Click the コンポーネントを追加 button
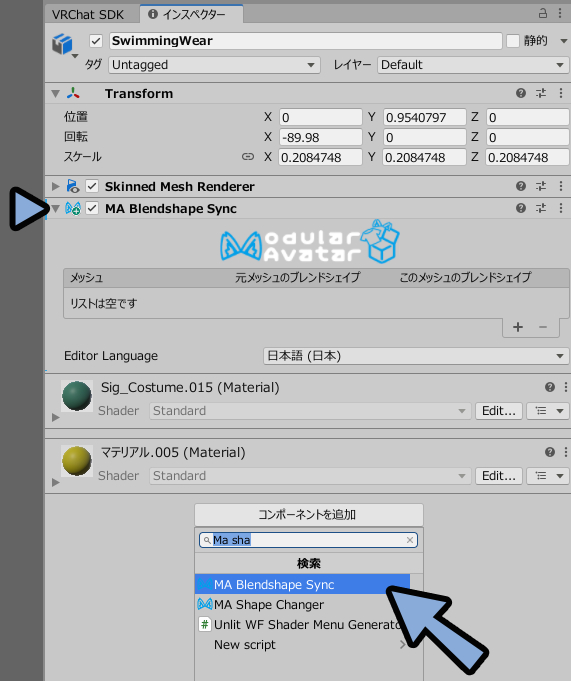 pyautogui.click(x=309, y=515)
